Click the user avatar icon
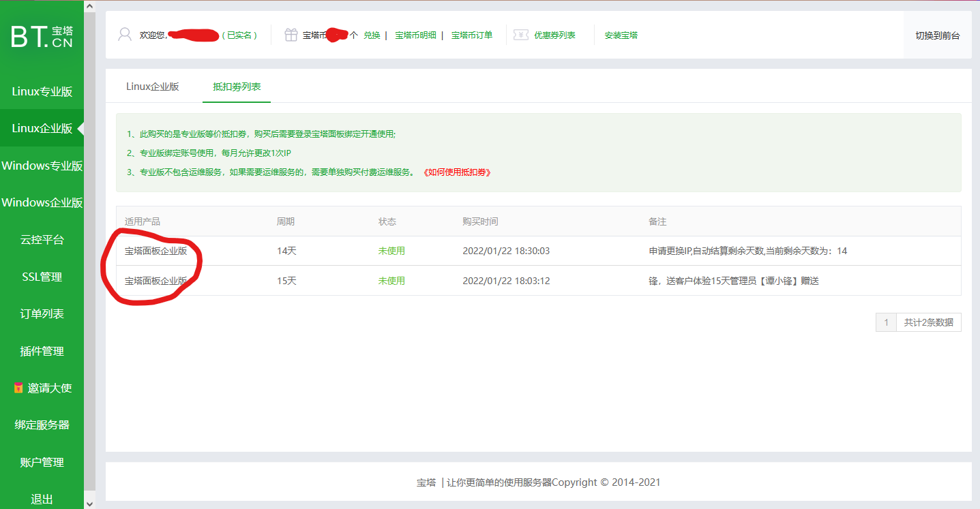 [125, 35]
